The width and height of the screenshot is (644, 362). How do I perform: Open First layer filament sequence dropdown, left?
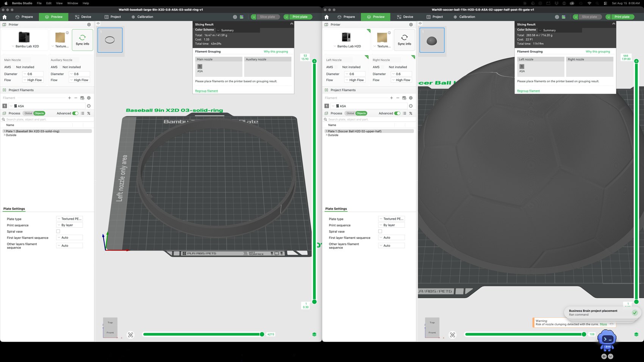pyautogui.click(x=70, y=237)
